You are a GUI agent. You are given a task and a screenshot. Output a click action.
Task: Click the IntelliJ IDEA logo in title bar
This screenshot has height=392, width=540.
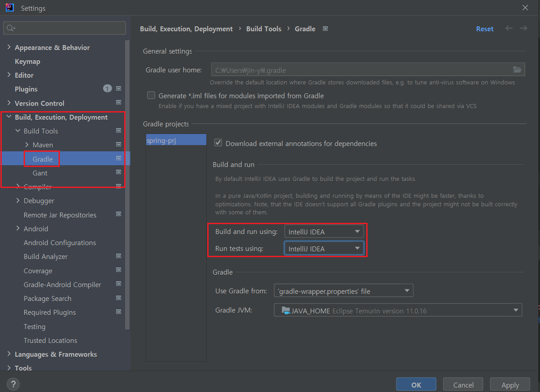tap(10, 8)
